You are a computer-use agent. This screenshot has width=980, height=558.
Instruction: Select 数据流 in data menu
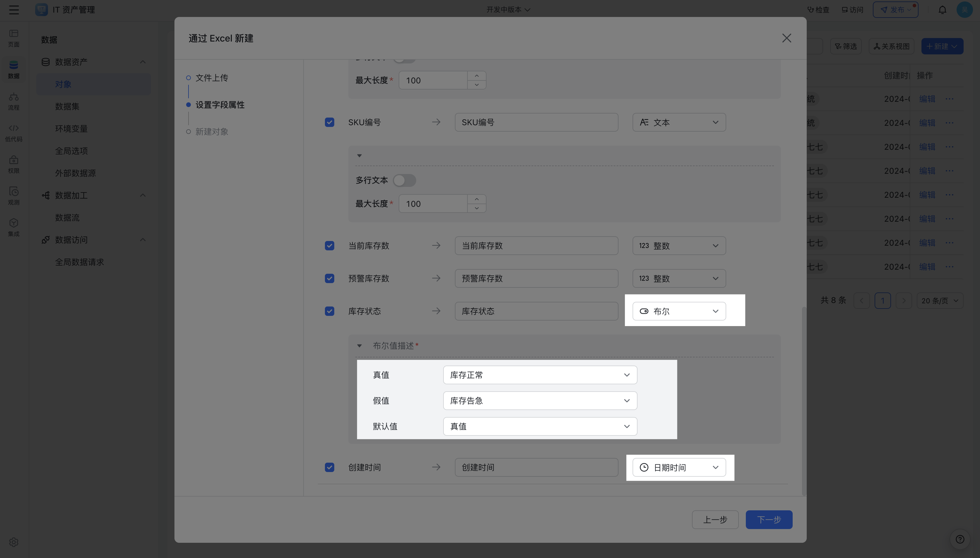[94, 217]
